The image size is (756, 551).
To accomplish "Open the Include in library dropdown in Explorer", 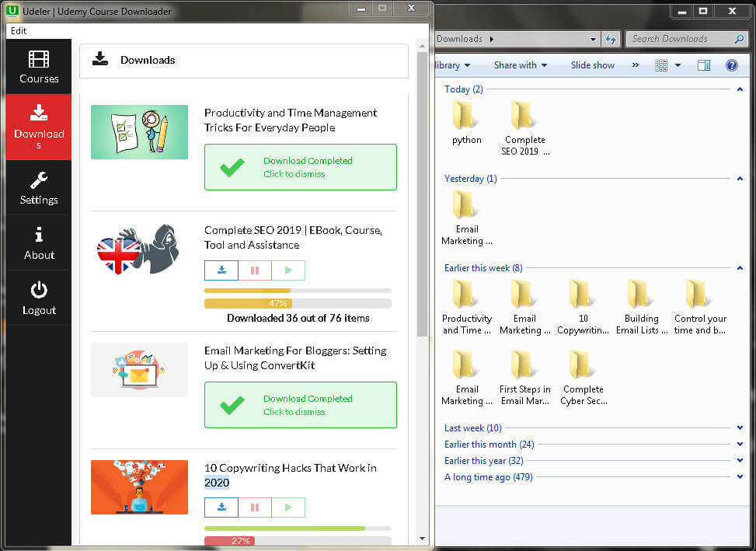I will point(452,65).
